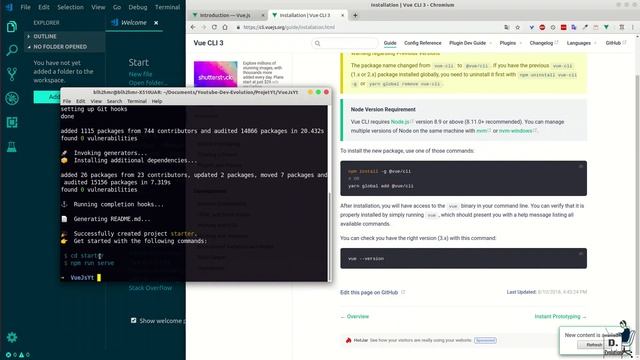Screen dimensions: 640x360
Task: Click the New file link on Welcome page
Action: pyautogui.click(x=140, y=74)
